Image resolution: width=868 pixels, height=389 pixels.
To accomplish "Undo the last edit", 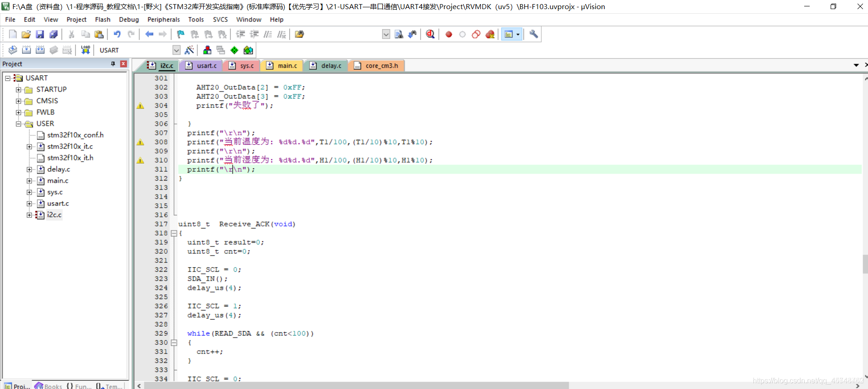I will pyautogui.click(x=117, y=34).
